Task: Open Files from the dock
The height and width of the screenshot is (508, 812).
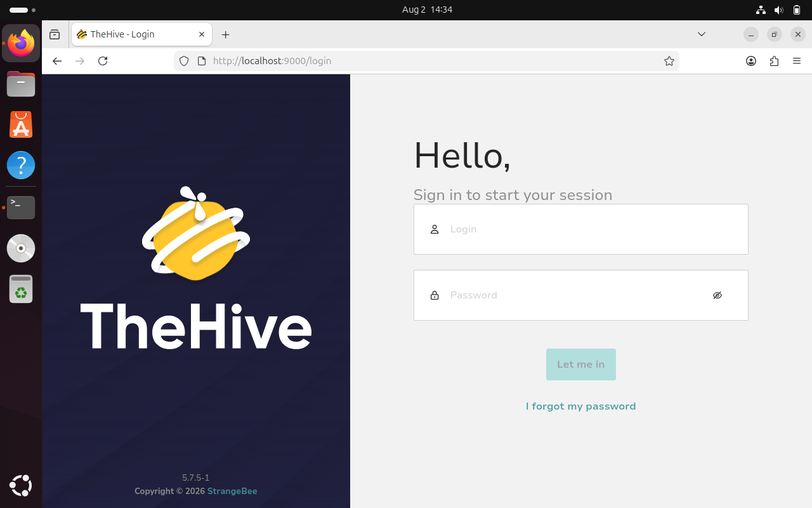Action: [21, 84]
